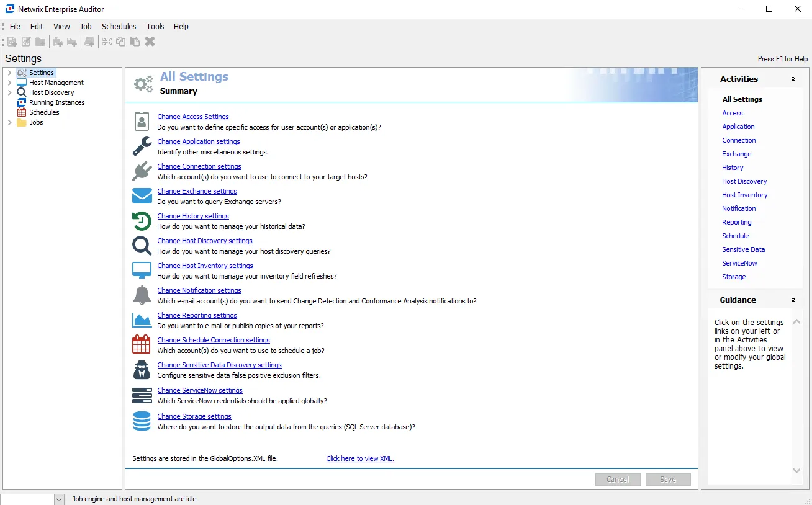Screen dimensions: 812x505
Task: Select Notification in the Activities panel
Action: 739,208
